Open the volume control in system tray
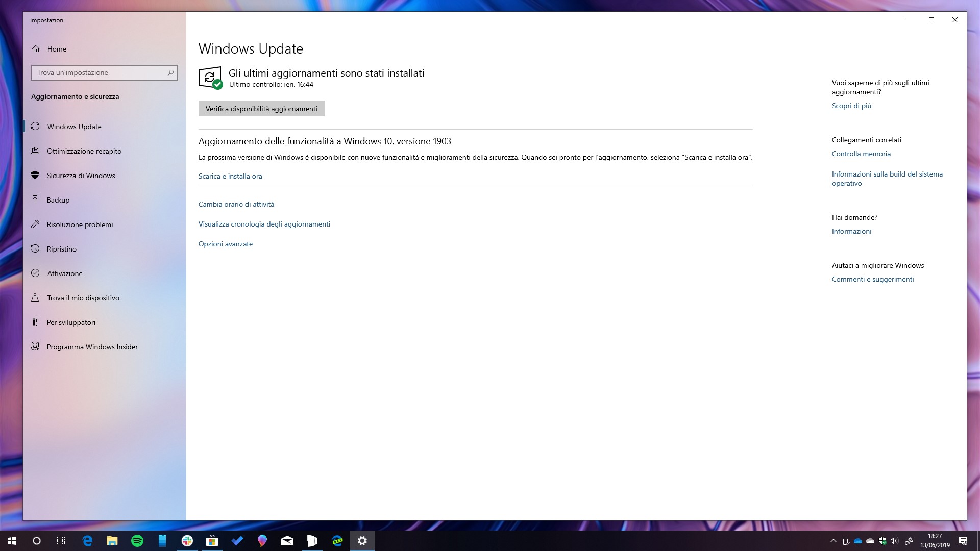The image size is (980, 551). tap(894, 541)
